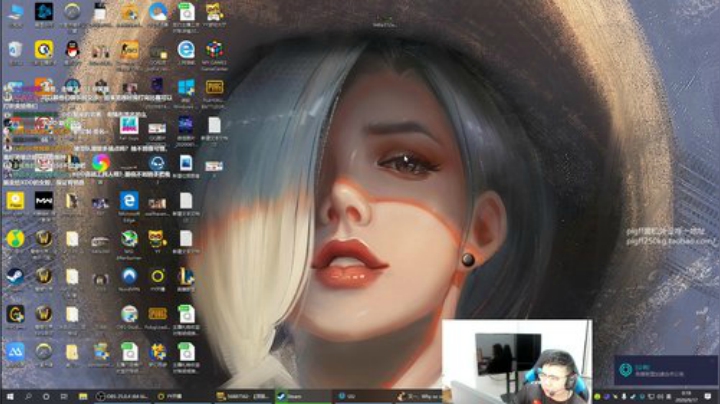Launch League of Legends desktop shortcut

(x=186, y=279)
